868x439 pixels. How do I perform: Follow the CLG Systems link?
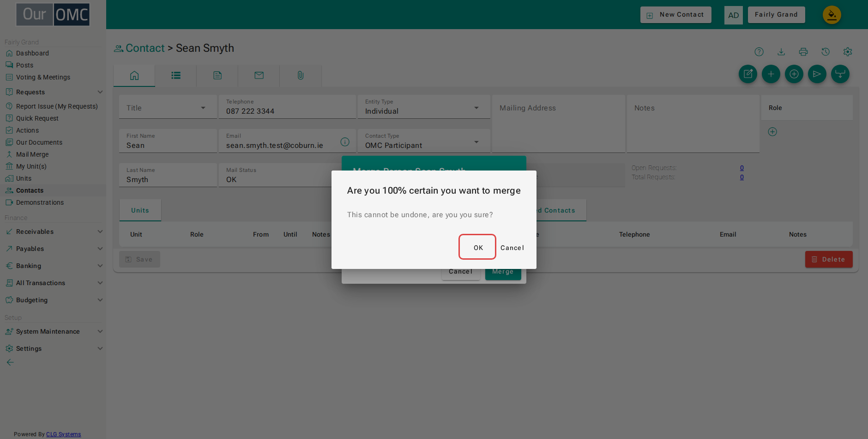pyautogui.click(x=63, y=434)
